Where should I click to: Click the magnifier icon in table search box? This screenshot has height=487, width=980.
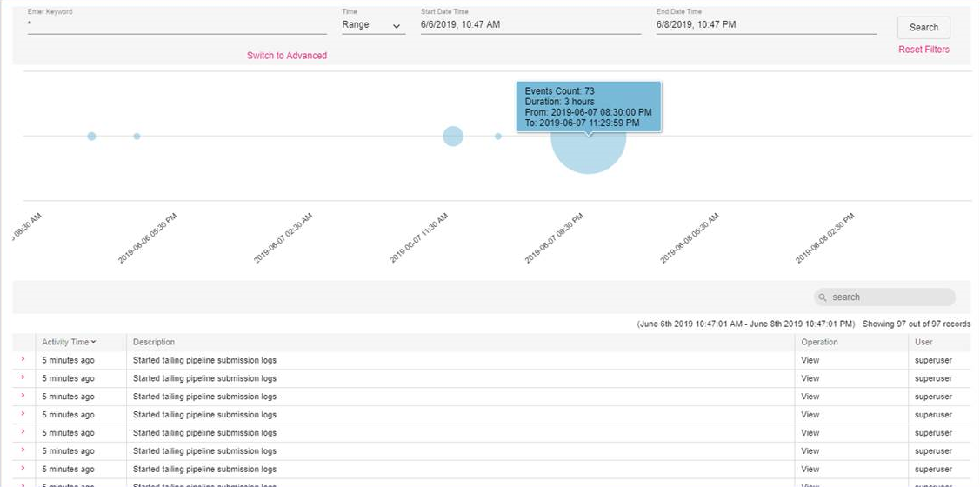(823, 297)
